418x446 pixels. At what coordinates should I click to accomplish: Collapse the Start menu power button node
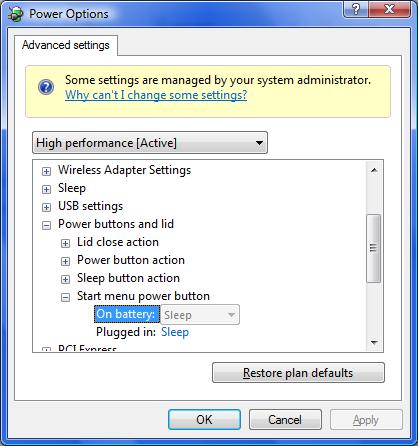click(x=65, y=297)
